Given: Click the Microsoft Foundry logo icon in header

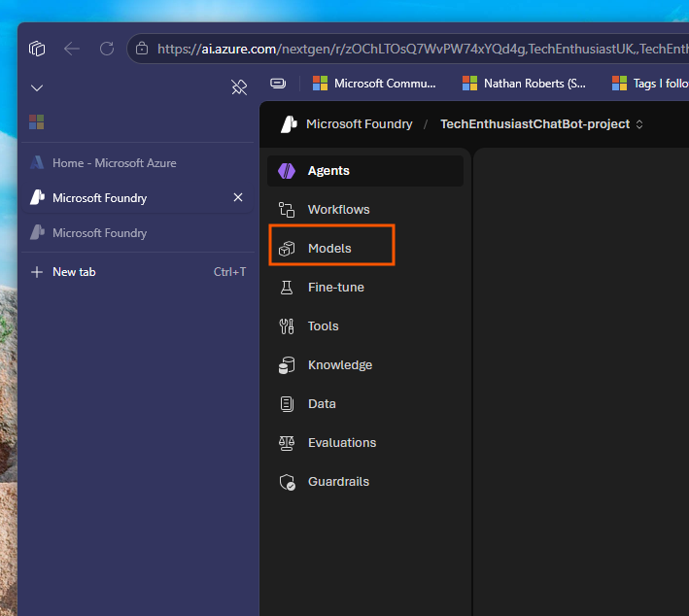Looking at the screenshot, I should pos(289,124).
